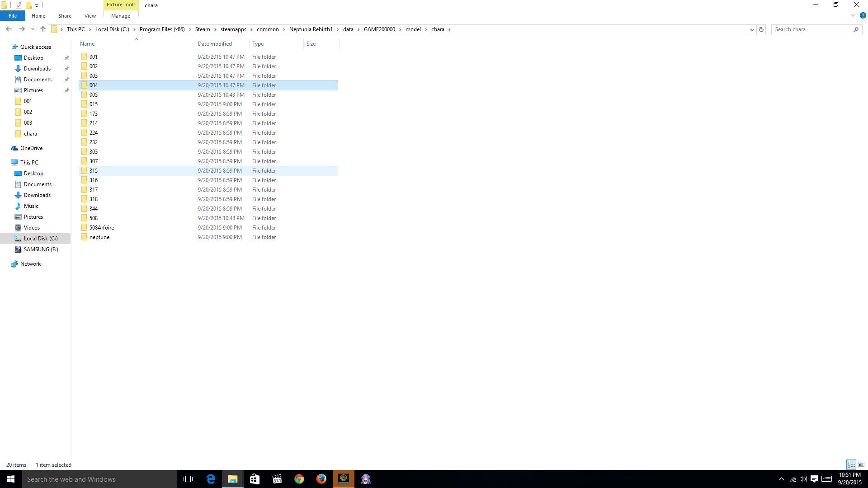Switch to details view icon
This screenshot has width=868, height=488.
(x=851, y=465)
